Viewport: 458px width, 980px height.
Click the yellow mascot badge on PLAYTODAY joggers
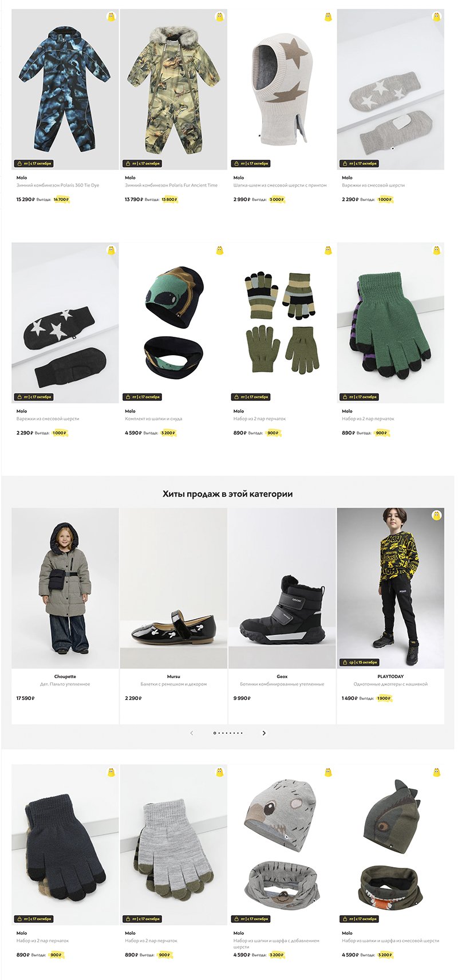(x=437, y=515)
